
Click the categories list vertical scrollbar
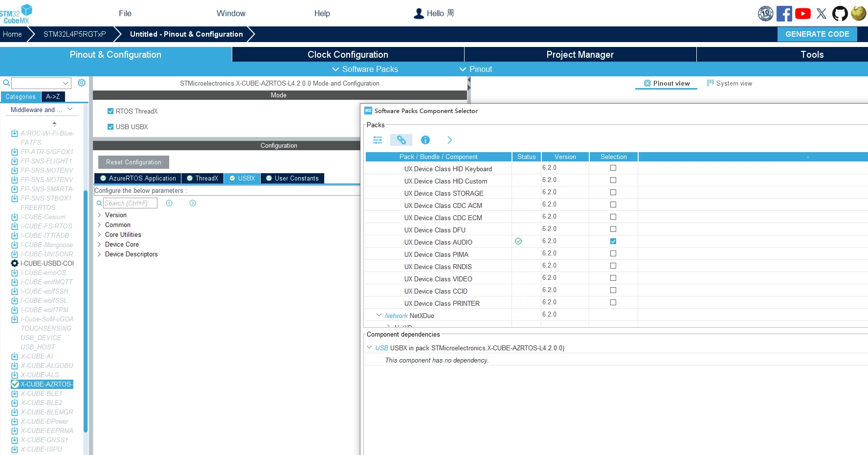(x=86, y=311)
